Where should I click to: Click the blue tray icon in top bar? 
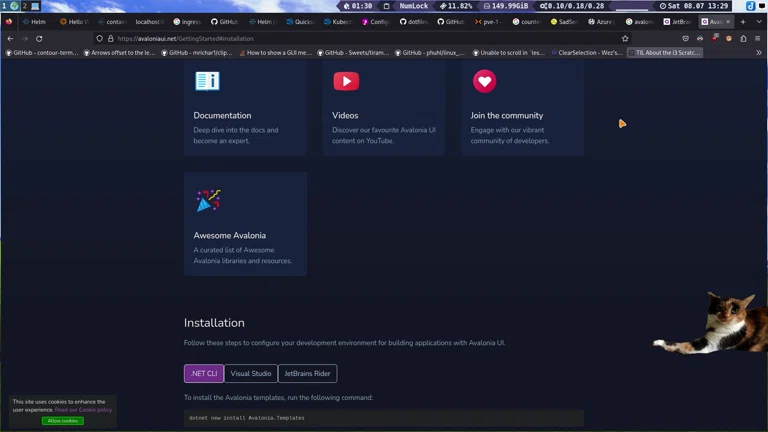click(750, 6)
